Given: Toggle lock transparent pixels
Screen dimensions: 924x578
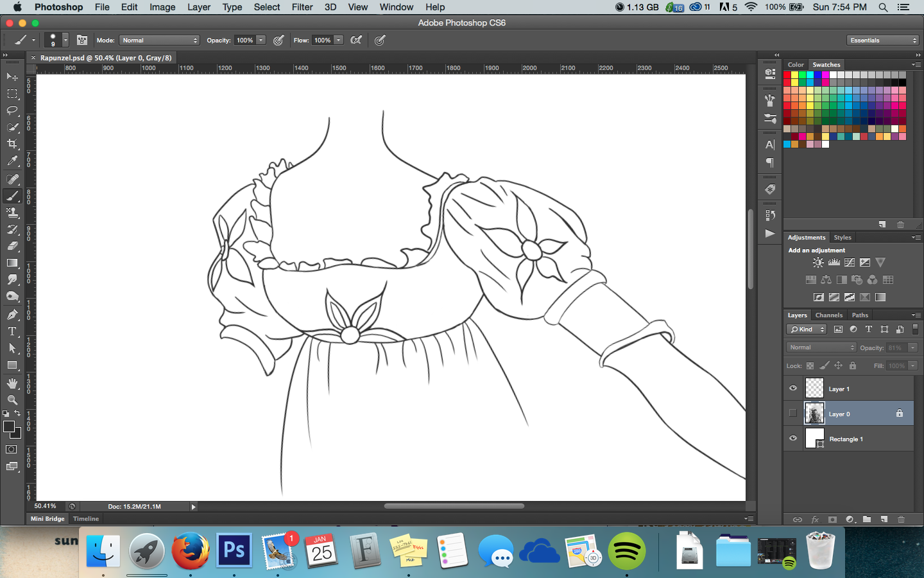Looking at the screenshot, I should click(x=810, y=366).
